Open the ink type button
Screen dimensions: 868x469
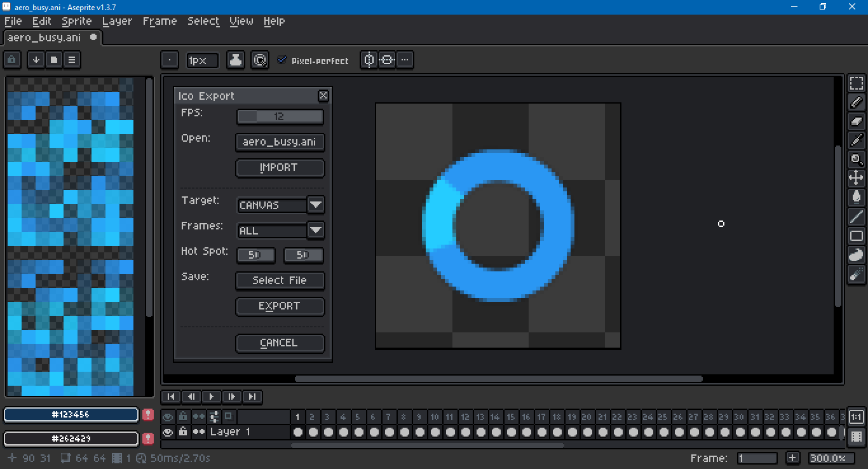tap(236, 60)
